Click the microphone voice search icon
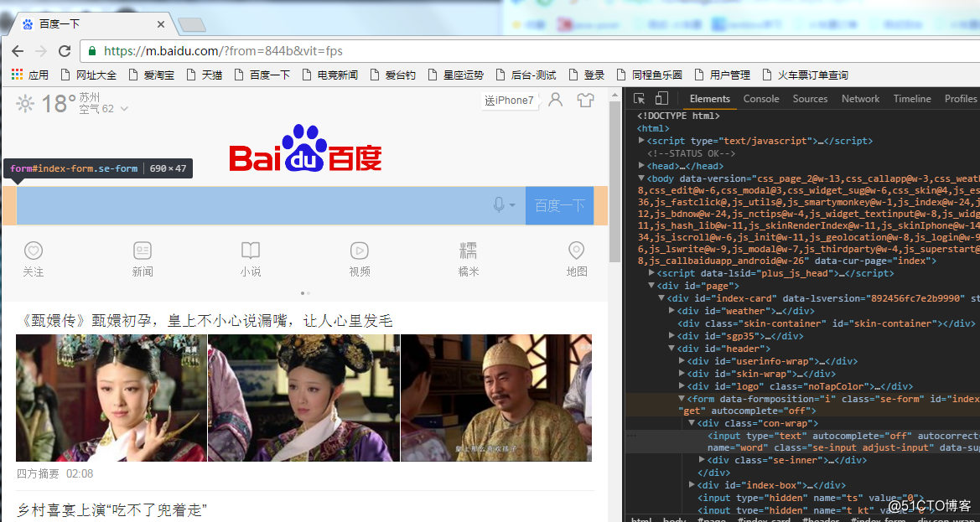Image resolution: width=980 pixels, height=522 pixels. [499, 204]
